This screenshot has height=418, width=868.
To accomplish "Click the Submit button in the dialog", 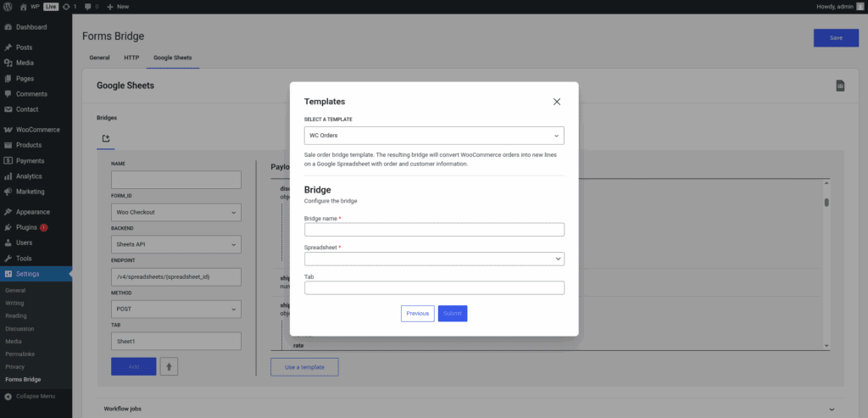I will click(x=453, y=314).
